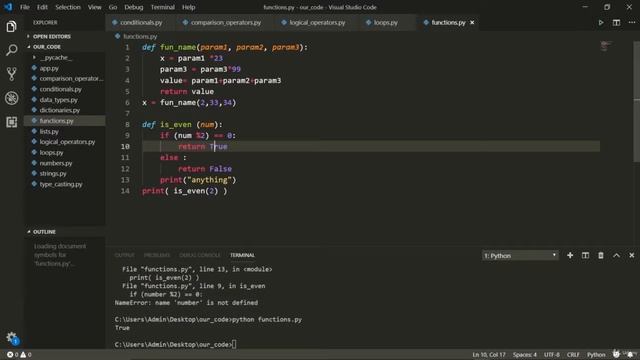Screen dimensions: 640x360
Task: Expand the Open Editors section
Action: pos(51,36)
